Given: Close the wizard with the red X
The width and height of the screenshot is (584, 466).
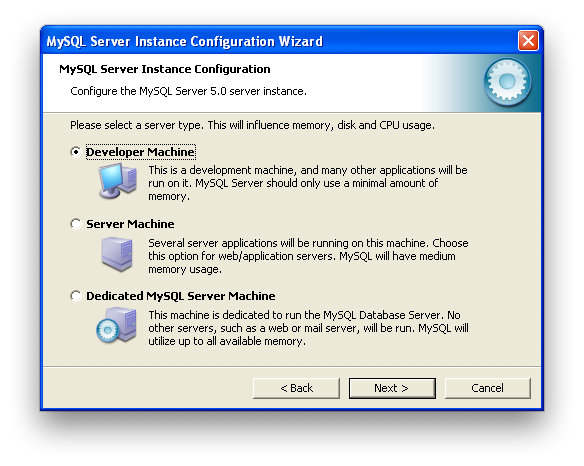Looking at the screenshot, I should click(528, 41).
